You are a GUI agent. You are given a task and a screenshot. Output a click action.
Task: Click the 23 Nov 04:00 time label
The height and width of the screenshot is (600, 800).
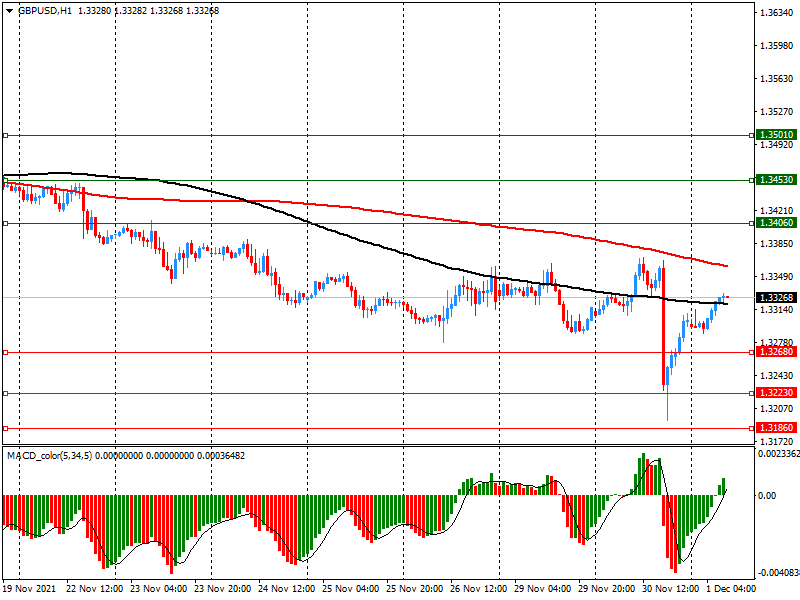tap(159, 589)
